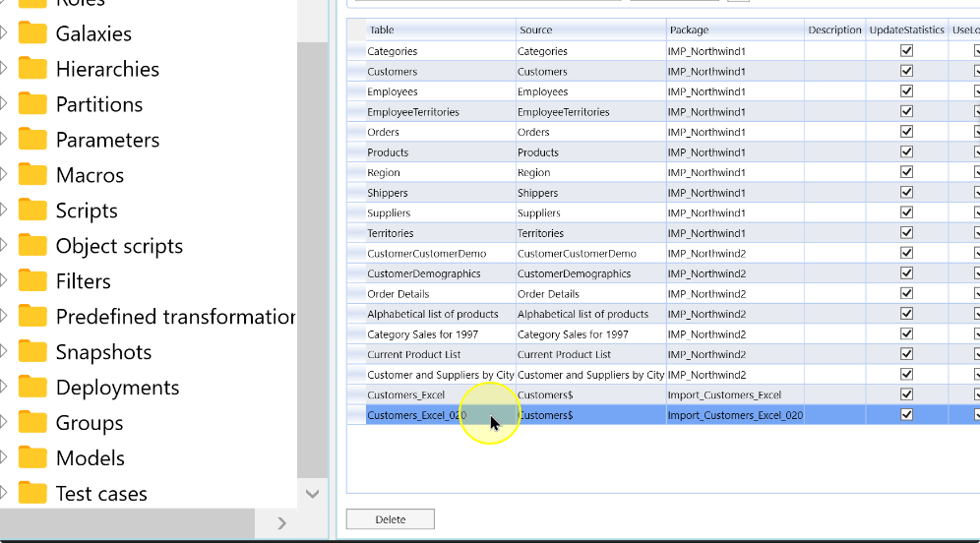Toggle UpdateStatistics for Categories row
The width and height of the screenshot is (980, 543).
tap(906, 50)
